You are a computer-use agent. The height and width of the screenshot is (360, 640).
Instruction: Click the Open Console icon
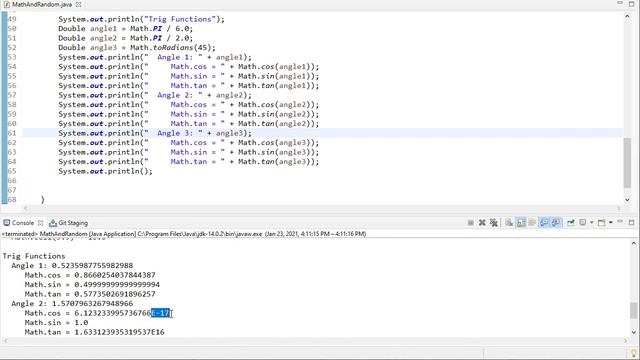click(601, 223)
